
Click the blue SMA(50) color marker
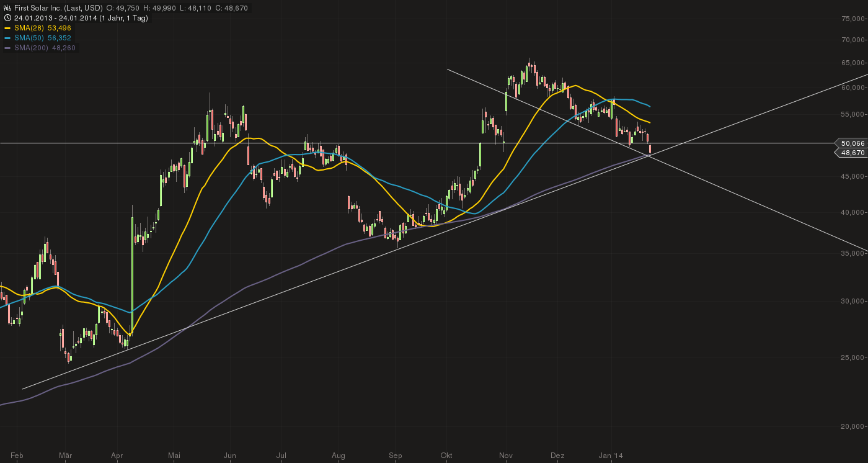pyautogui.click(x=7, y=38)
